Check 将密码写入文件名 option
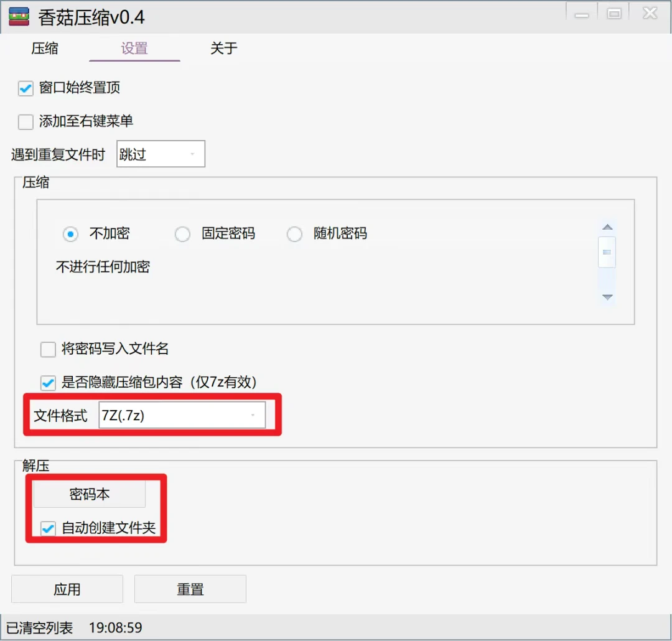 click(x=48, y=350)
